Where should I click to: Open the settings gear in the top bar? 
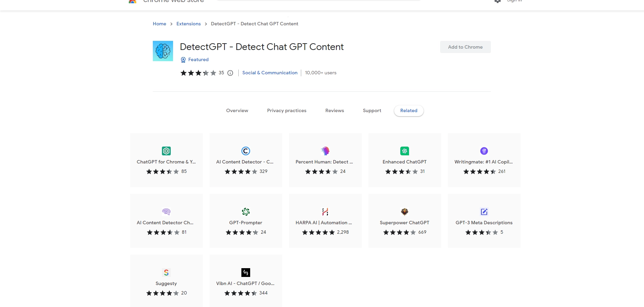497,2
